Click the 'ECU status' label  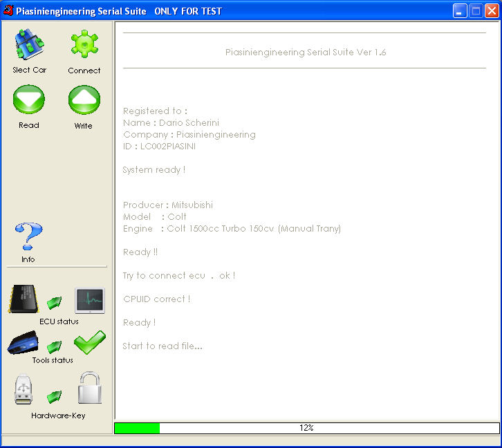[x=59, y=321]
